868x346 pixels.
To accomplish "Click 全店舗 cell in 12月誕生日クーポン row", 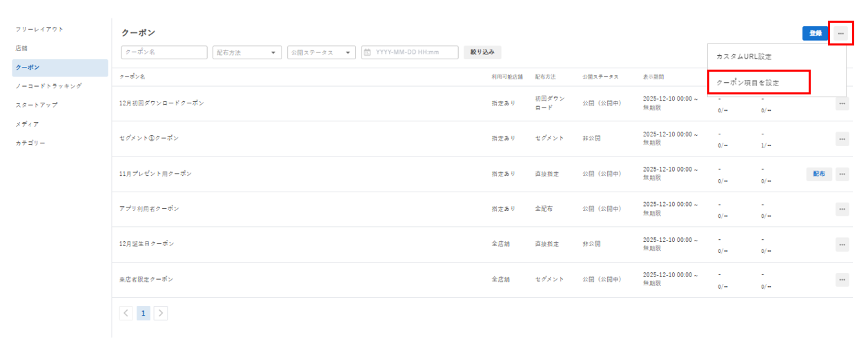I will (x=500, y=244).
